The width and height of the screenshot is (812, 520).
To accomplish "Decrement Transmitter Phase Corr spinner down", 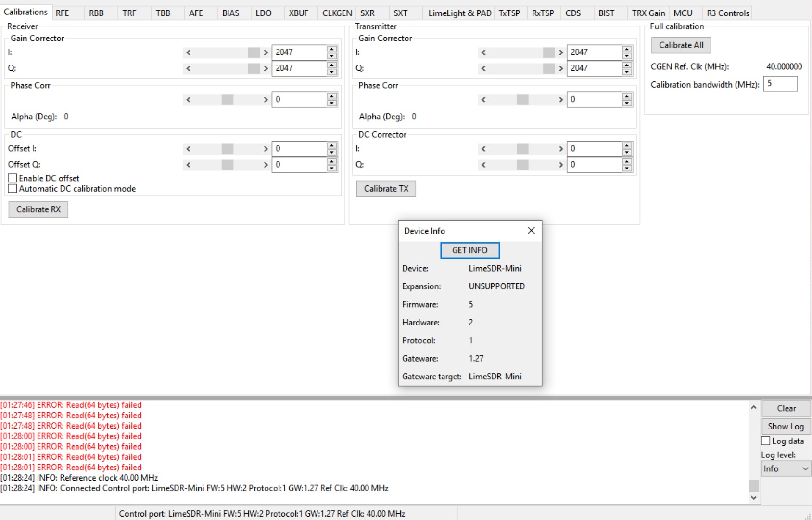I will [x=627, y=103].
